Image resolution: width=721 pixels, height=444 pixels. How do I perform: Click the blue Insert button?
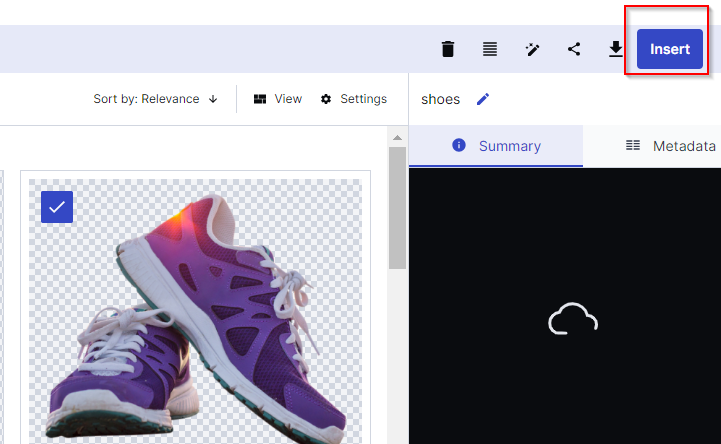pos(670,49)
